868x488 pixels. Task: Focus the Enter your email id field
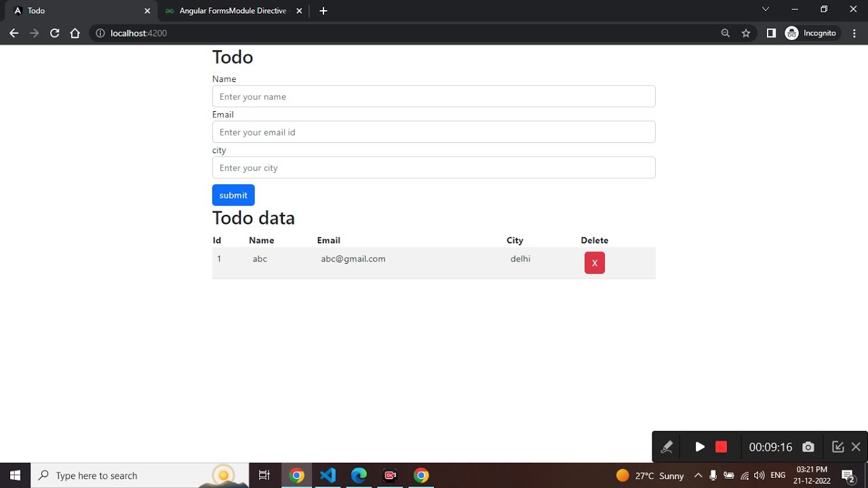(x=434, y=132)
